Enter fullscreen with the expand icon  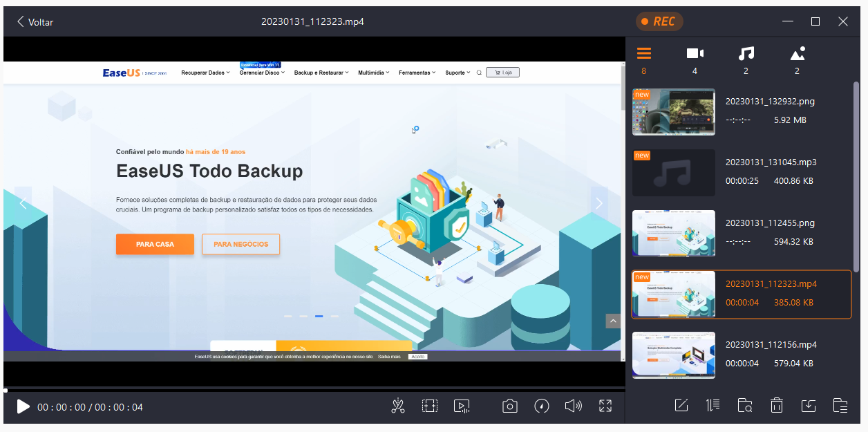pyautogui.click(x=605, y=406)
